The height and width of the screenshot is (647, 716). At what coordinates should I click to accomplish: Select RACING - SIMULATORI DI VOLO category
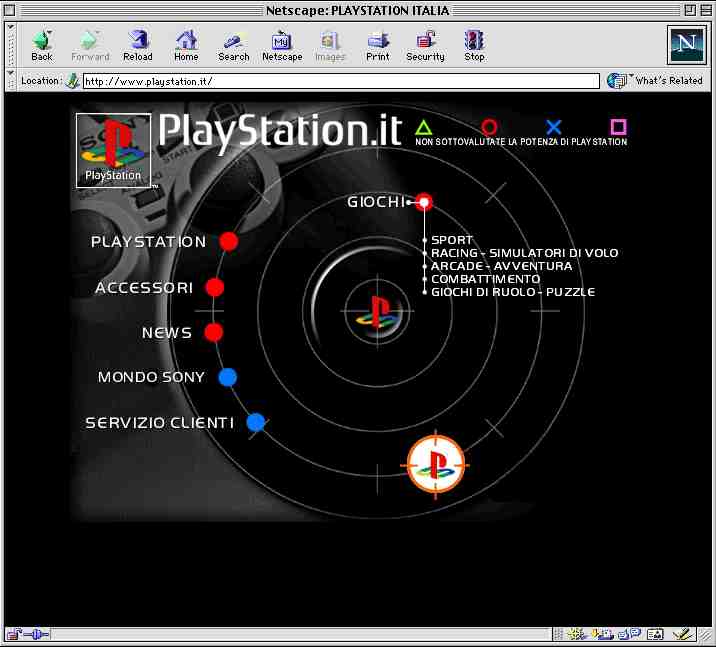pos(525,253)
